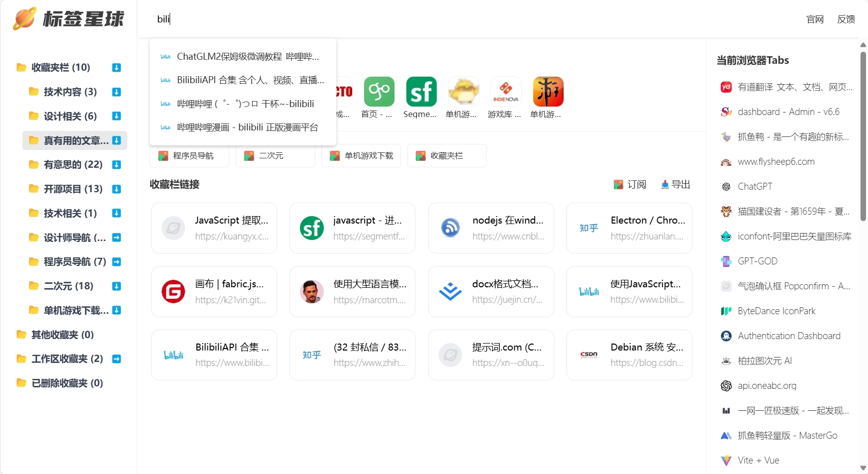Image resolution: width=868 pixels, height=474 pixels.
Task: Open the 官网 link in header
Action: click(814, 19)
